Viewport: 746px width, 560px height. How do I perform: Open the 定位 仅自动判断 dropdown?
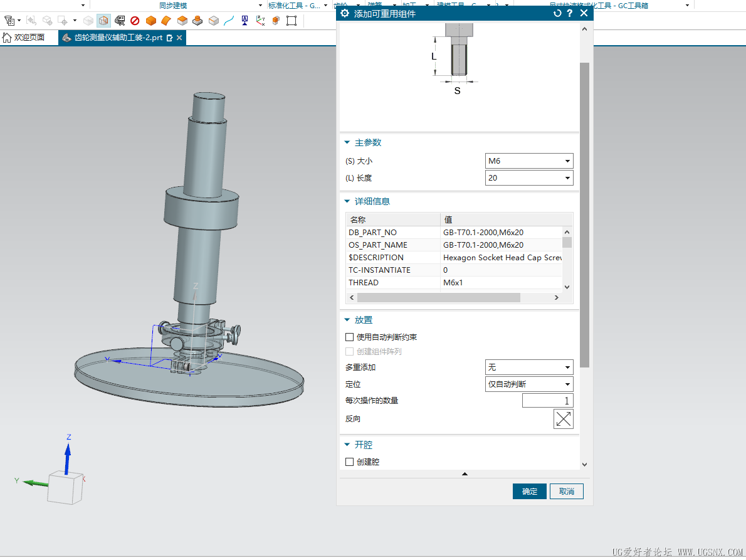tap(529, 384)
